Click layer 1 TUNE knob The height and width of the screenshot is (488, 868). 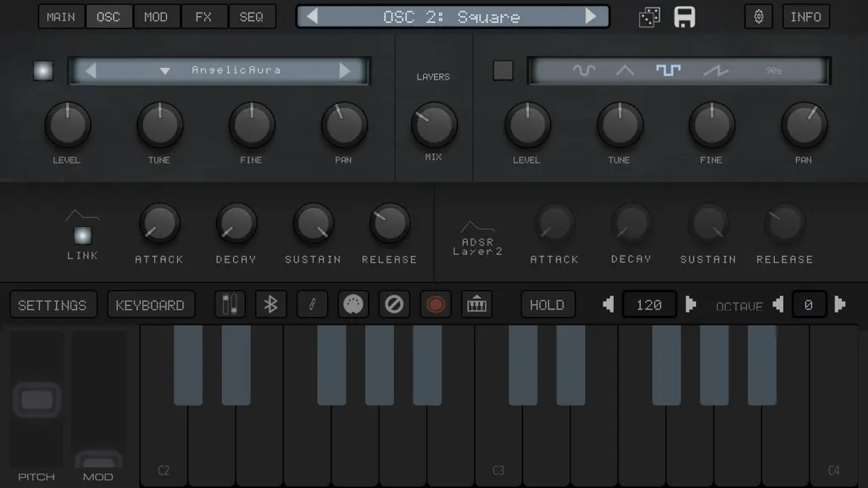tap(159, 125)
